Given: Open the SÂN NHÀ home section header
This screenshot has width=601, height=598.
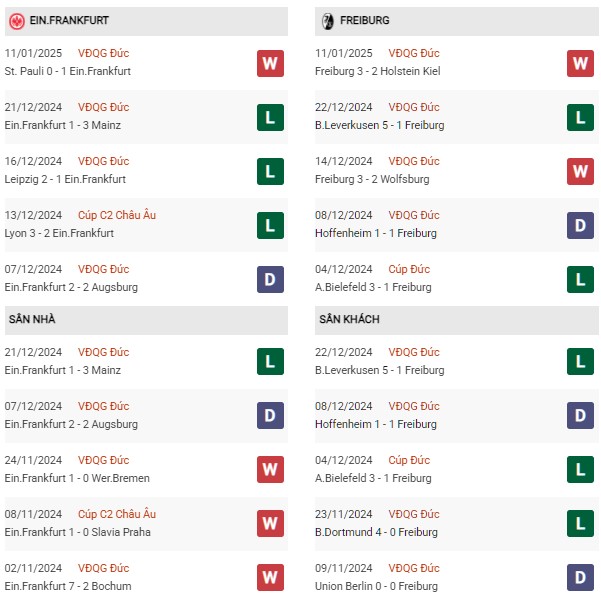Looking at the screenshot, I should click(146, 320).
